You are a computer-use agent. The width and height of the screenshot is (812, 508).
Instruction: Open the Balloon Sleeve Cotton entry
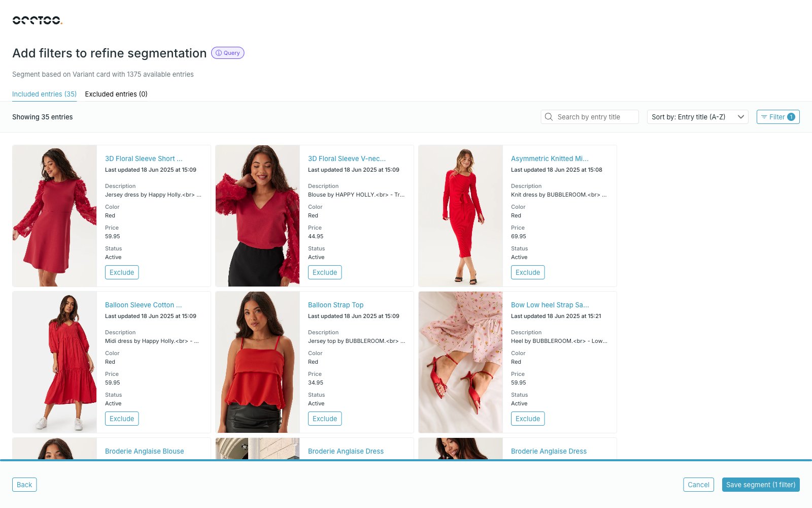coord(143,305)
